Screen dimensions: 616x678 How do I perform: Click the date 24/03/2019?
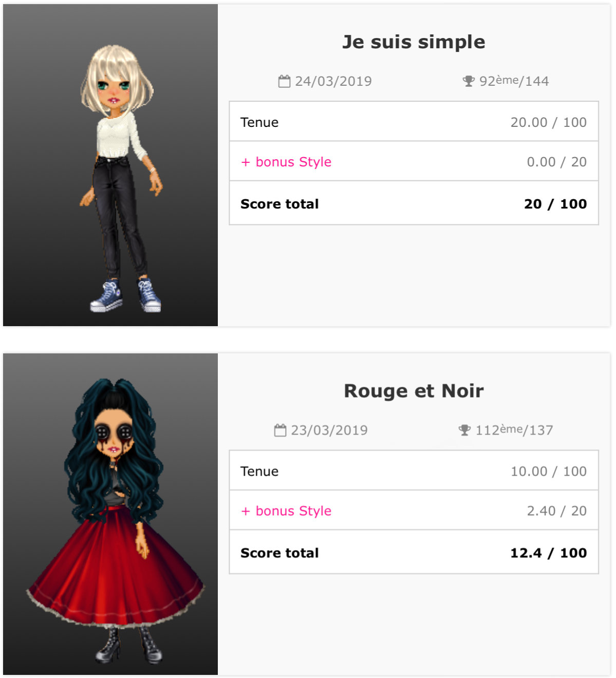click(333, 81)
